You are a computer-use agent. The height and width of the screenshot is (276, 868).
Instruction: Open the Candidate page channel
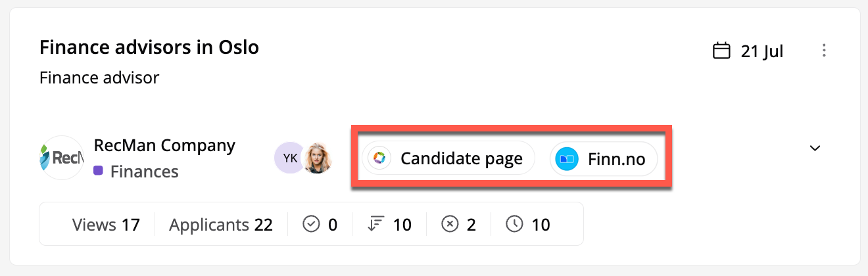pyautogui.click(x=461, y=158)
